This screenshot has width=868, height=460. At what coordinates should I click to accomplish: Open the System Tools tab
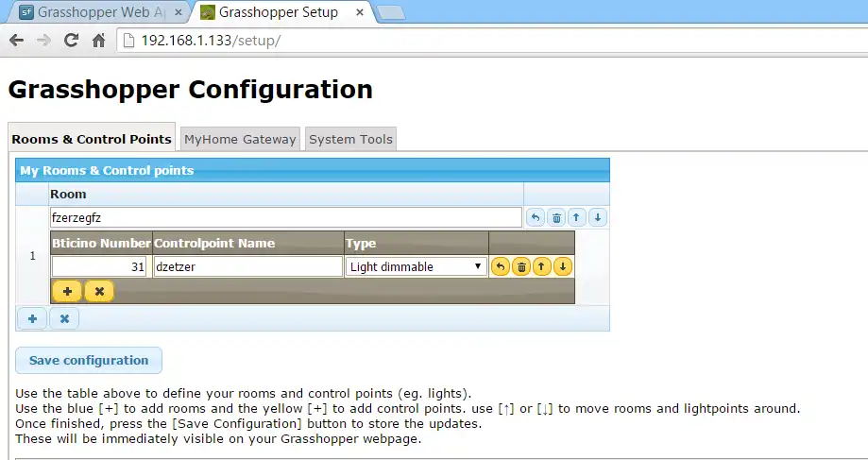tap(351, 139)
